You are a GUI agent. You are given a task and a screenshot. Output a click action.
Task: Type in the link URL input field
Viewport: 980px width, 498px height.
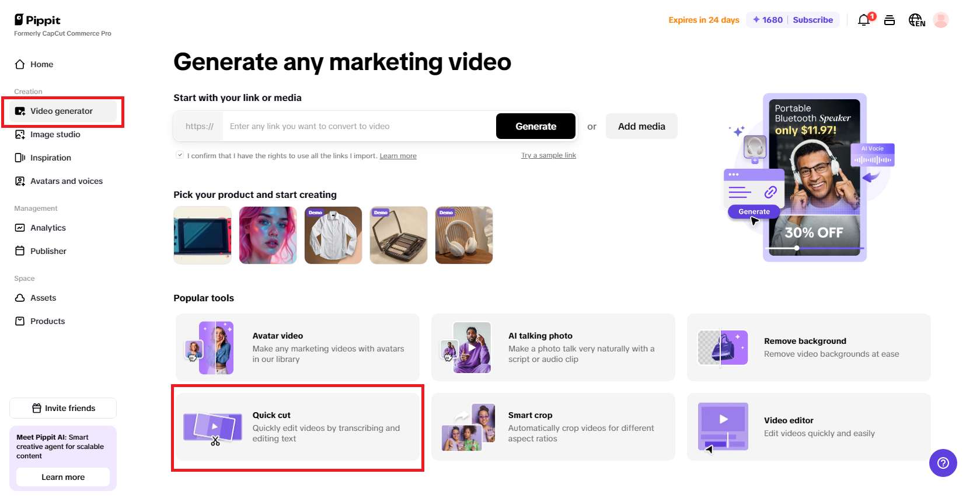(x=359, y=126)
